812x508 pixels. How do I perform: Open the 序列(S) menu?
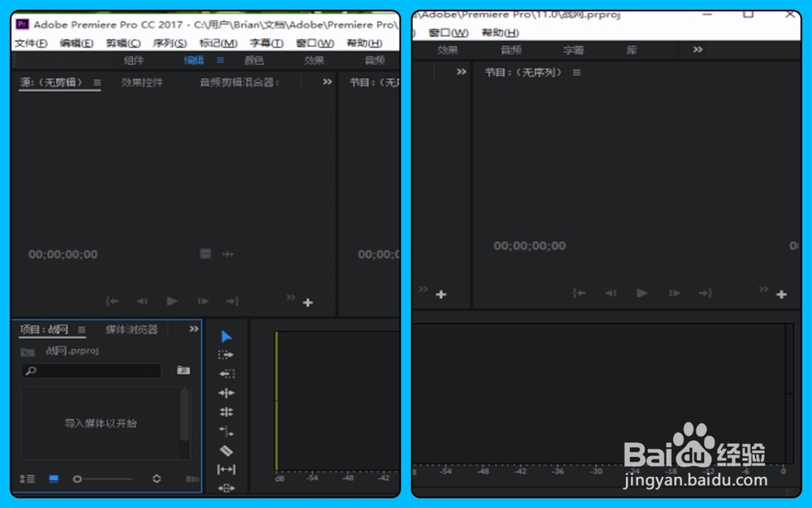[170, 44]
